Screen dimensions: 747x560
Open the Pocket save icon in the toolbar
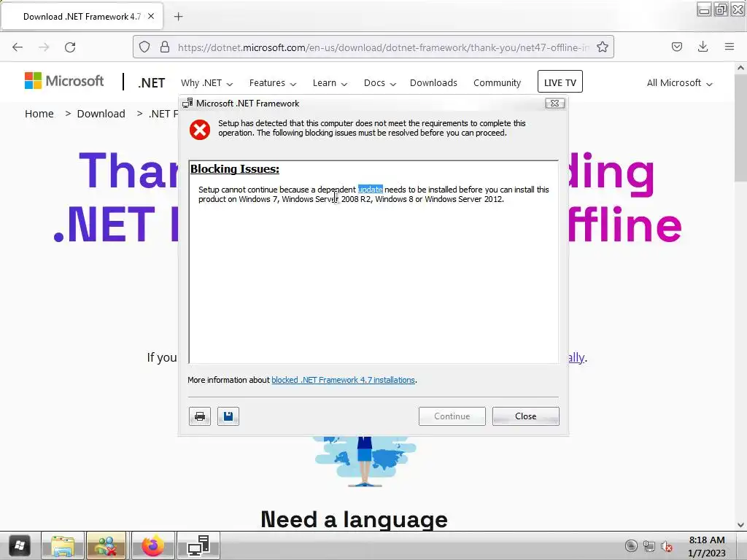pos(676,47)
